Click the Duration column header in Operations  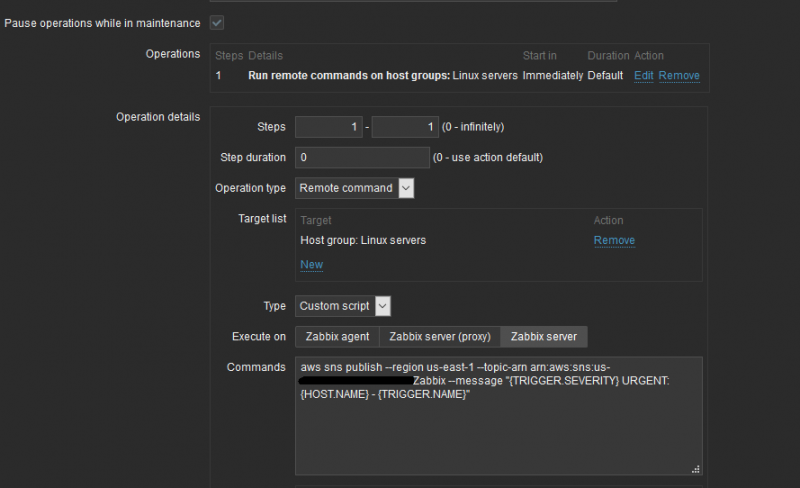(x=608, y=56)
